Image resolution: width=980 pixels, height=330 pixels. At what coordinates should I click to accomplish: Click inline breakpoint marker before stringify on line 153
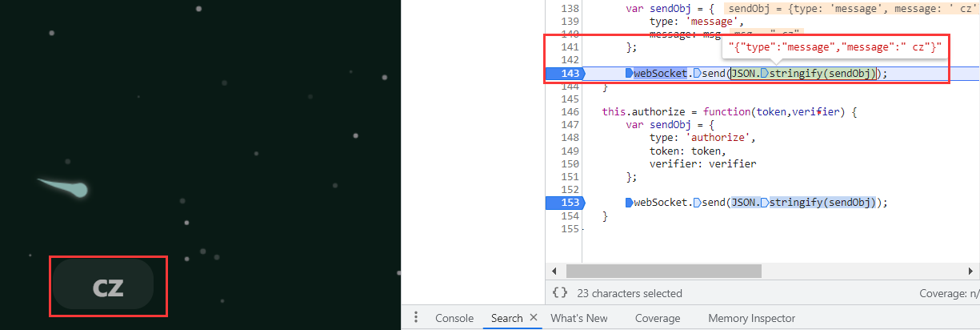[764, 202]
